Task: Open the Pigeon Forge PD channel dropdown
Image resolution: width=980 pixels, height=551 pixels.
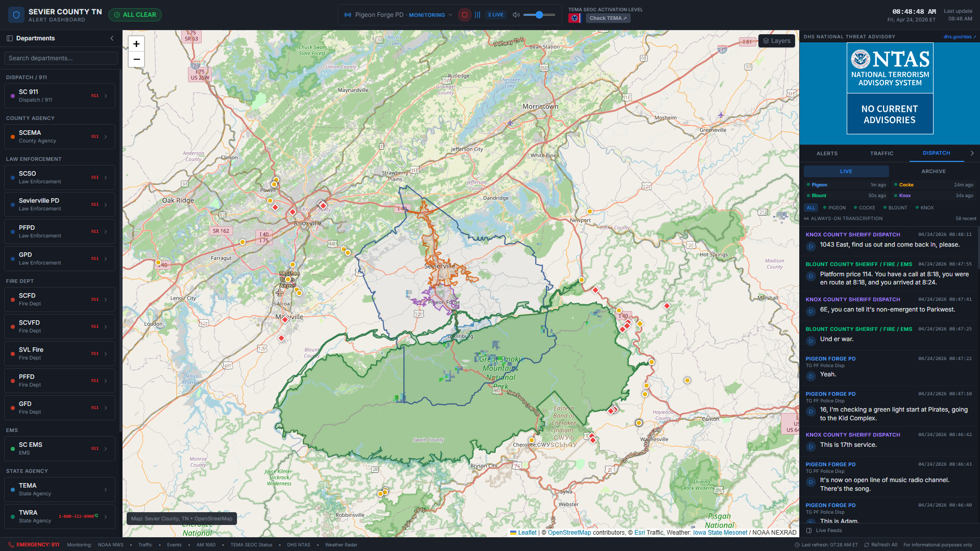Action: (x=450, y=15)
